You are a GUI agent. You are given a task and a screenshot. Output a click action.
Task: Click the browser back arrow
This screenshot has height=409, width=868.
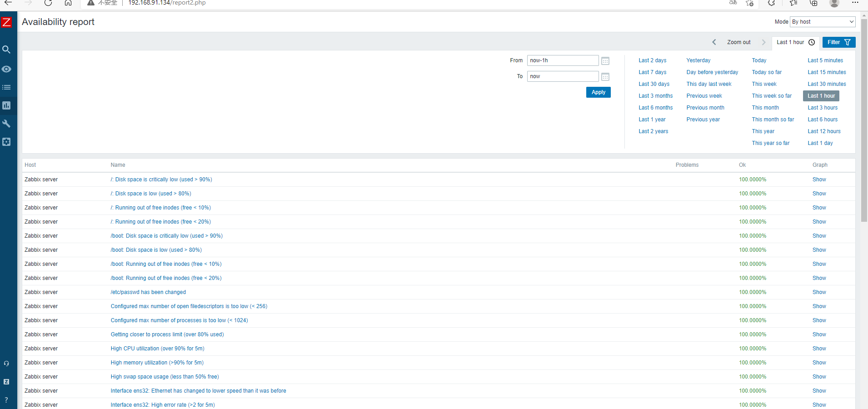pos(8,3)
